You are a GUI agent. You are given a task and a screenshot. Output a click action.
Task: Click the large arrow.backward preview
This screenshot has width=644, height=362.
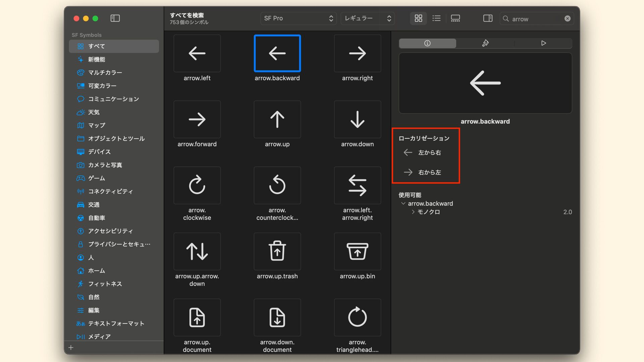click(485, 83)
